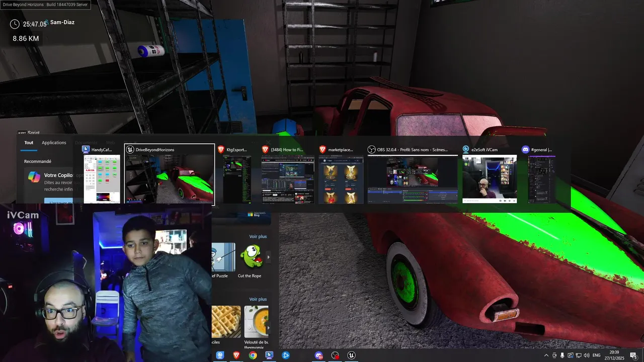Viewport: 644px width, 362px height.
Task: Select the Tout tab in search panel
Action: pyautogui.click(x=29, y=143)
